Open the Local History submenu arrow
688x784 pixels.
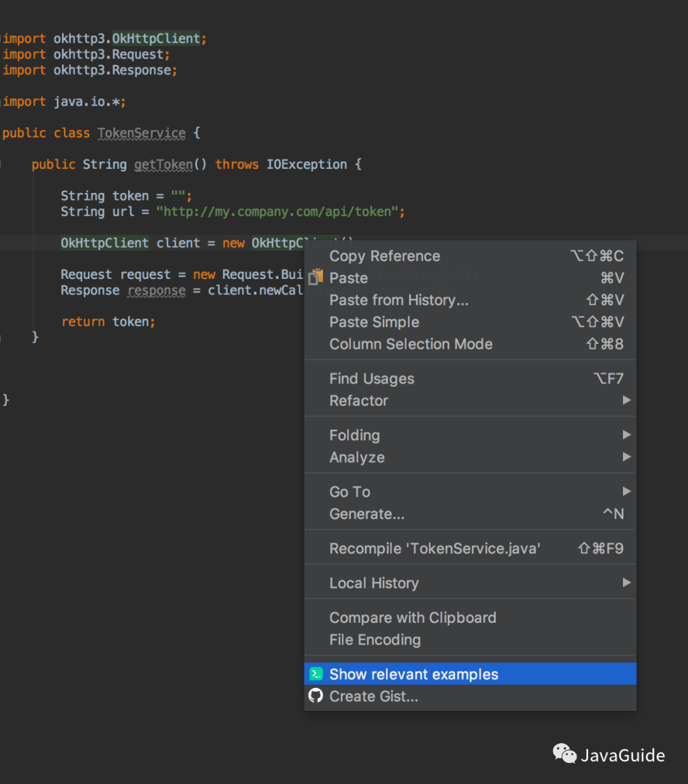627,583
